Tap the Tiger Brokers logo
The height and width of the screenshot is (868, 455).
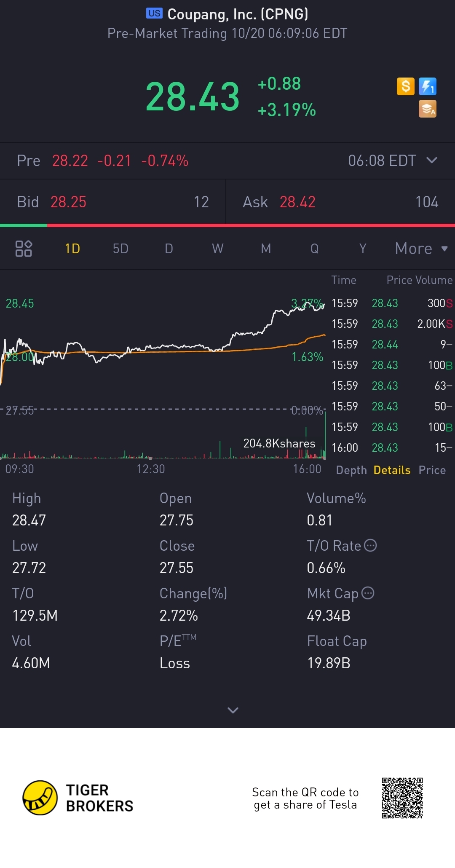78,798
